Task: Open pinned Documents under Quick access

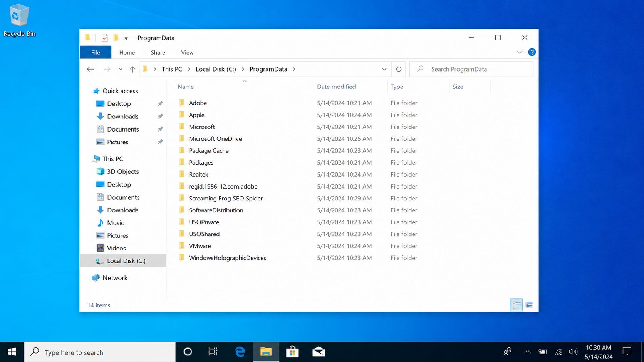Action: pos(123,129)
